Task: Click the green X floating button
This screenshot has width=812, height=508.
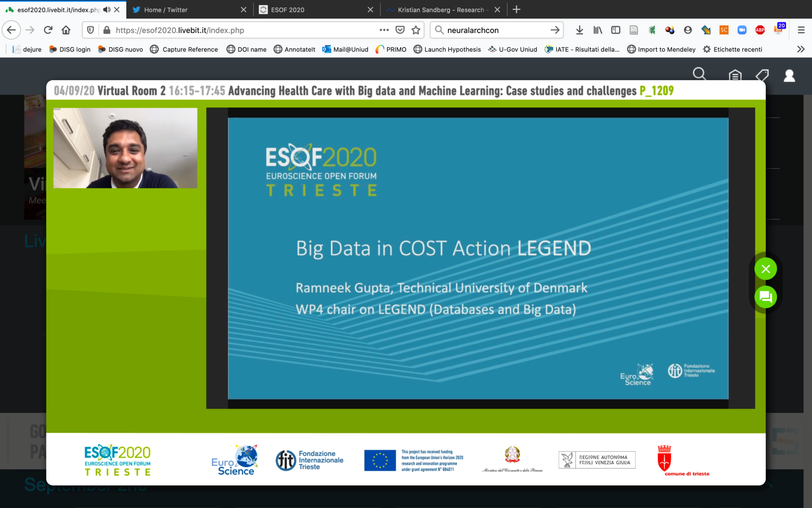Action: click(765, 269)
